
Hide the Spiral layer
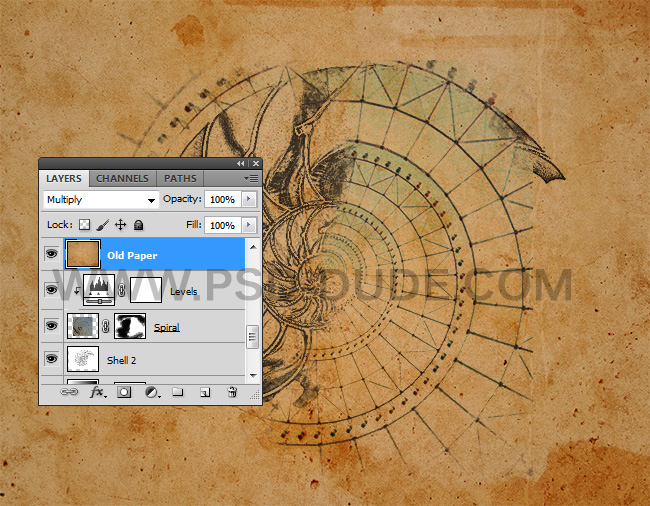click(x=51, y=325)
